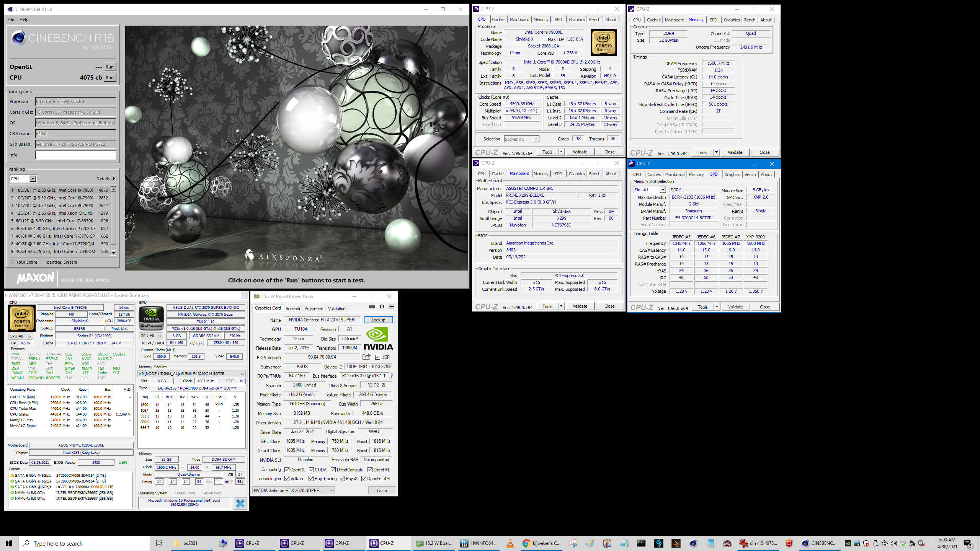Run the Cinebench CPU test
The image size is (980, 551).
109,77
